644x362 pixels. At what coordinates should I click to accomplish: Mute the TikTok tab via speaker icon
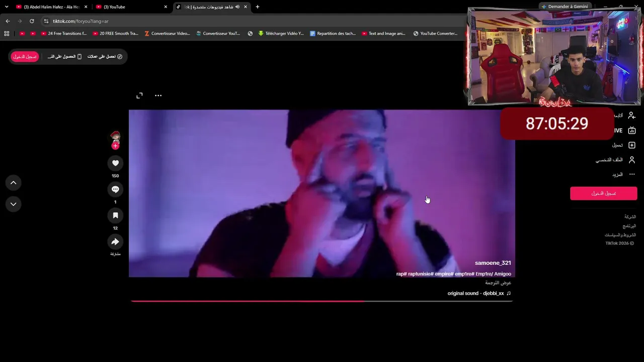pyautogui.click(x=237, y=7)
